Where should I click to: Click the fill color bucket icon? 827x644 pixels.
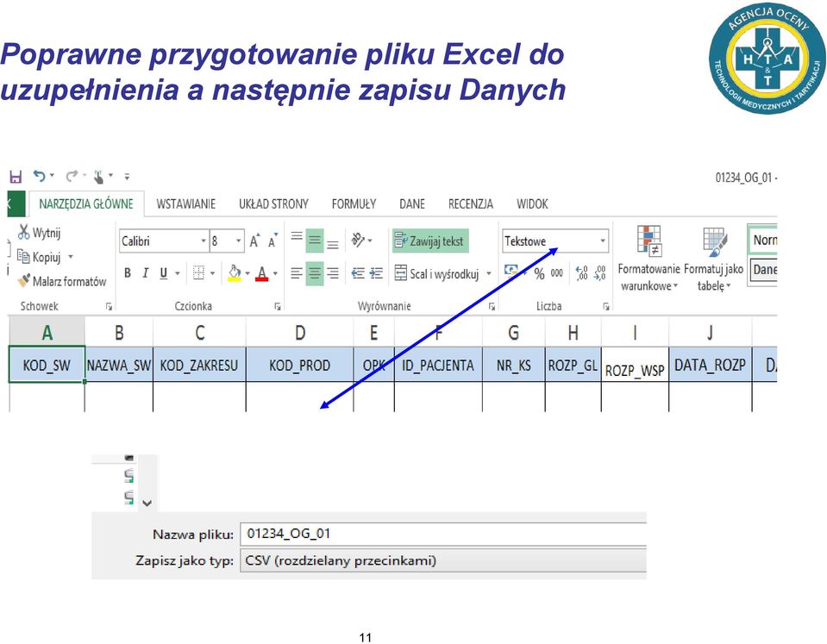(x=235, y=273)
